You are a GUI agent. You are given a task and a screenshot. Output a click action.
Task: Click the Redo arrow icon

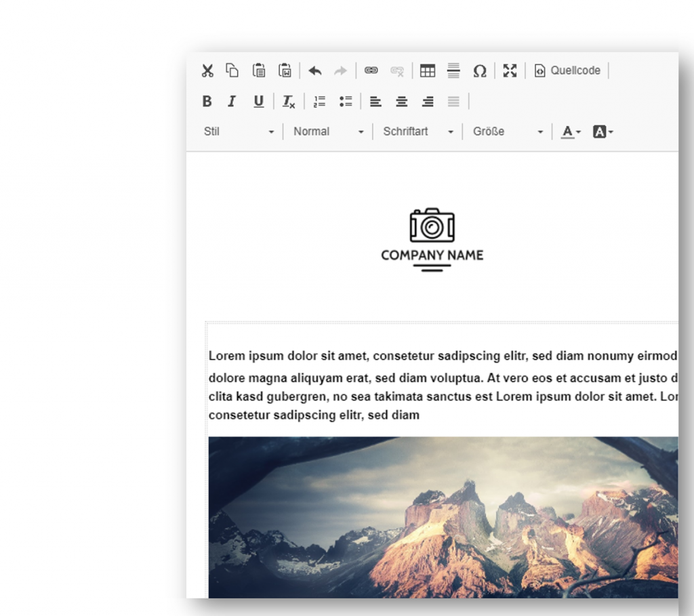click(x=340, y=70)
